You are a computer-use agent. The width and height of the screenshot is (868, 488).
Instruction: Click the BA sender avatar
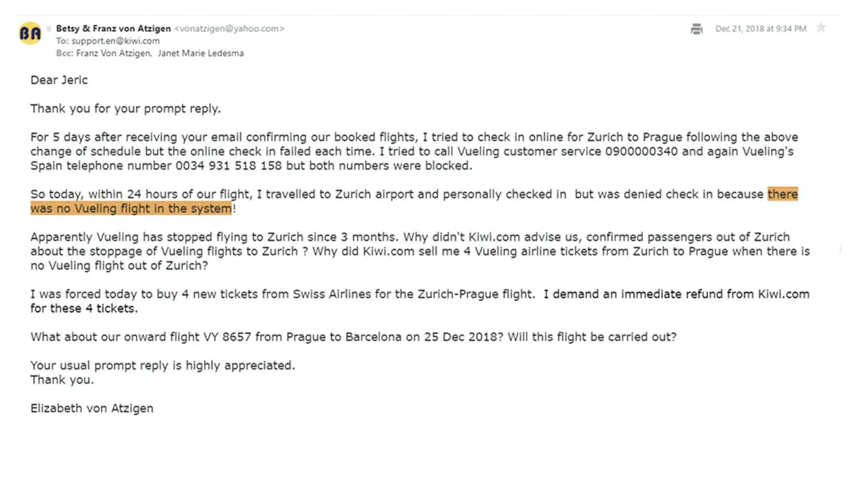(30, 33)
